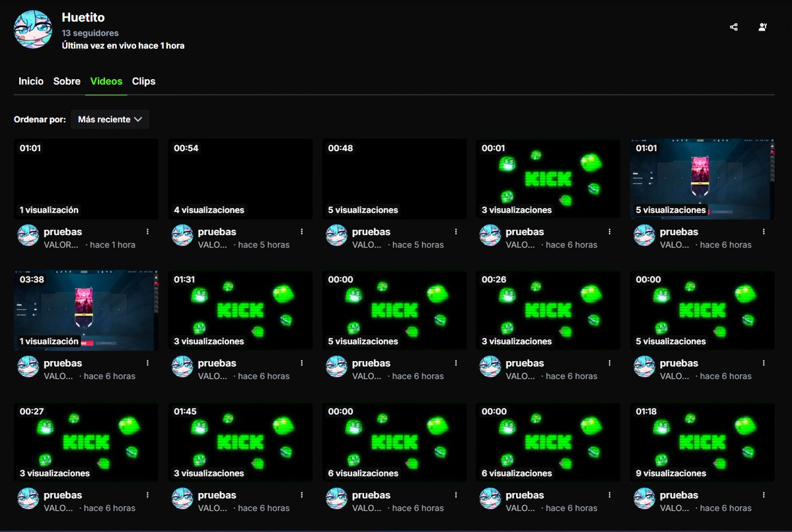Screen dimensions: 792x532
Task: Play the 00:26 video thumbnail
Action: click(548, 310)
